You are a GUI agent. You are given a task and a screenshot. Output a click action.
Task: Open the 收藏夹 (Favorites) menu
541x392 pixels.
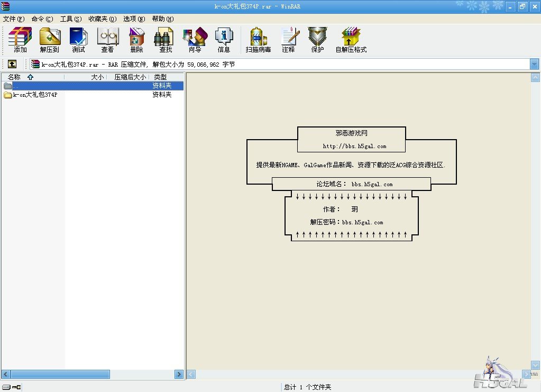click(x=102, y=19)
